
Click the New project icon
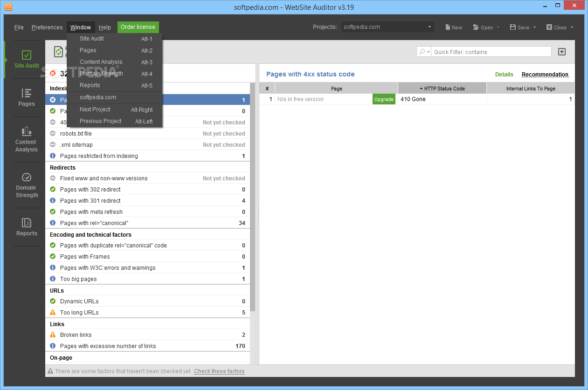coord(448,27)
